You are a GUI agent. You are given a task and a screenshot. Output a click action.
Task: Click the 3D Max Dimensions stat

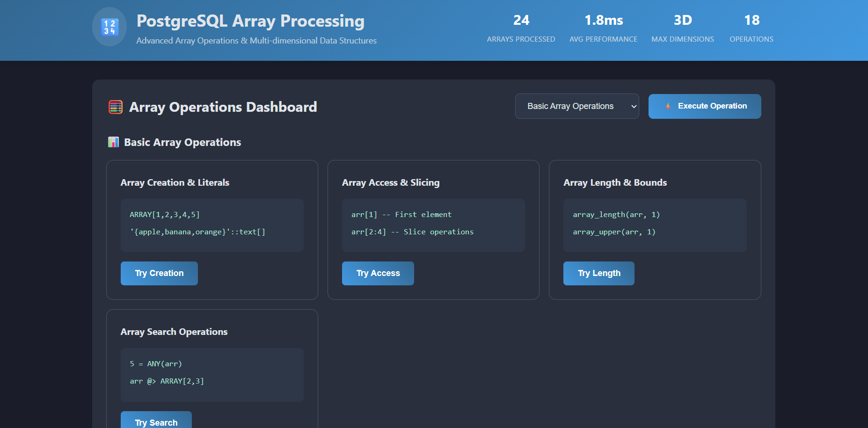(x=682, y=27)
